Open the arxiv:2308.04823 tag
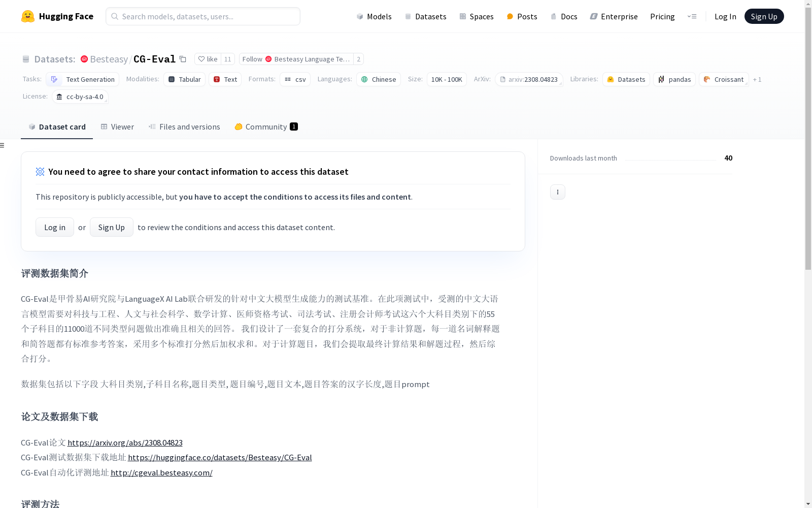Viewport: 812px width, 508px height. pyautogui.click(x=529, y=79)
